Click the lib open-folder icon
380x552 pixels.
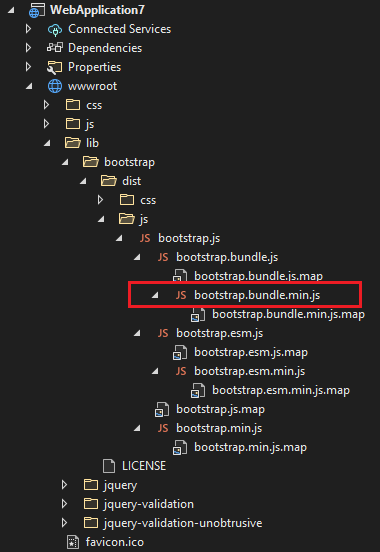73,143
